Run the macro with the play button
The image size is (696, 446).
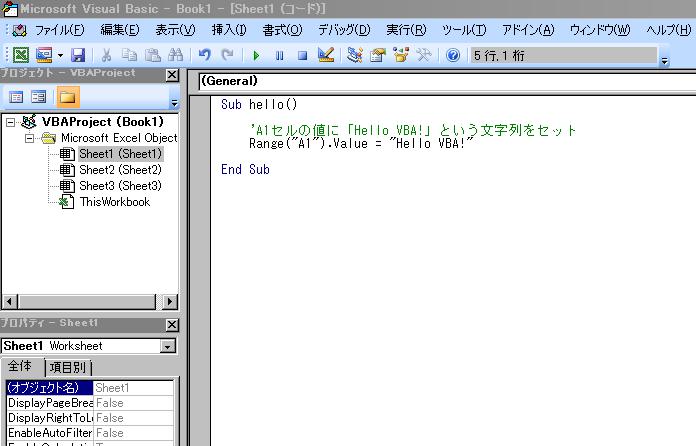pos(256,55)
